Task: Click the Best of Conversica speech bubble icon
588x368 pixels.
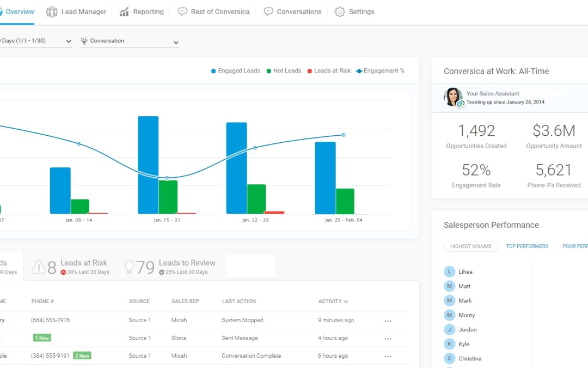Action: click(x=182, y=11)
